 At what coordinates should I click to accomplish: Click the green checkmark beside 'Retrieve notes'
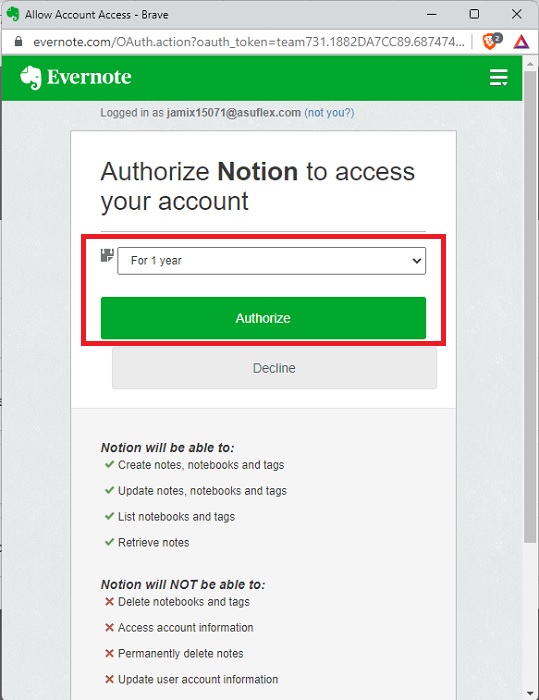coord(109,542)
